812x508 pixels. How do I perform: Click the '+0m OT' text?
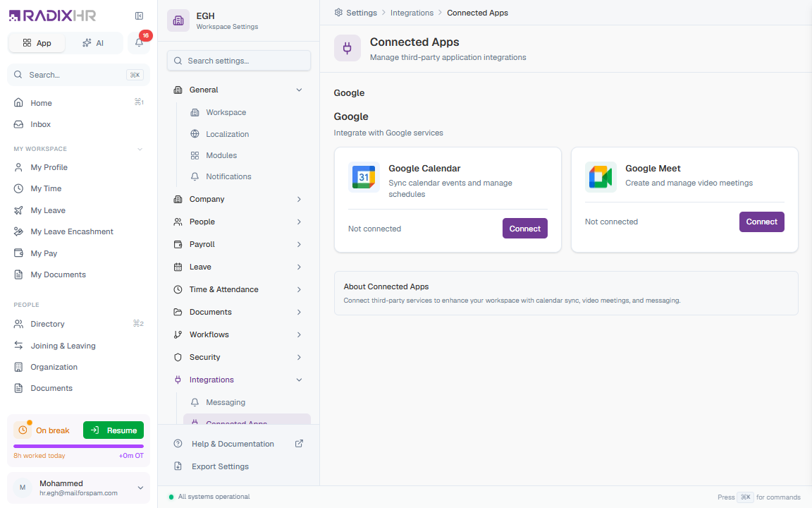point(131,456)
